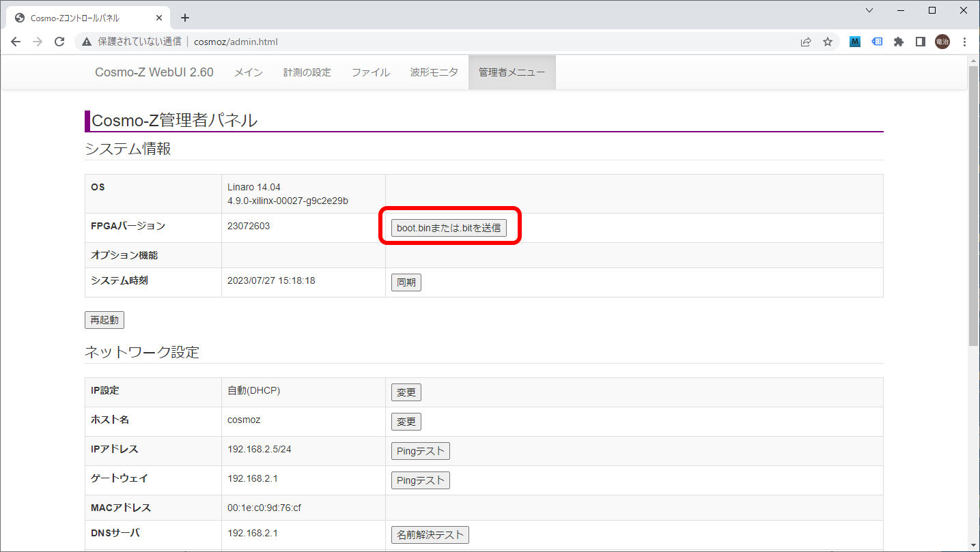The image size is (980, 552).
Task: Open the user profile avatar
Action: click(x=942, y=42)
